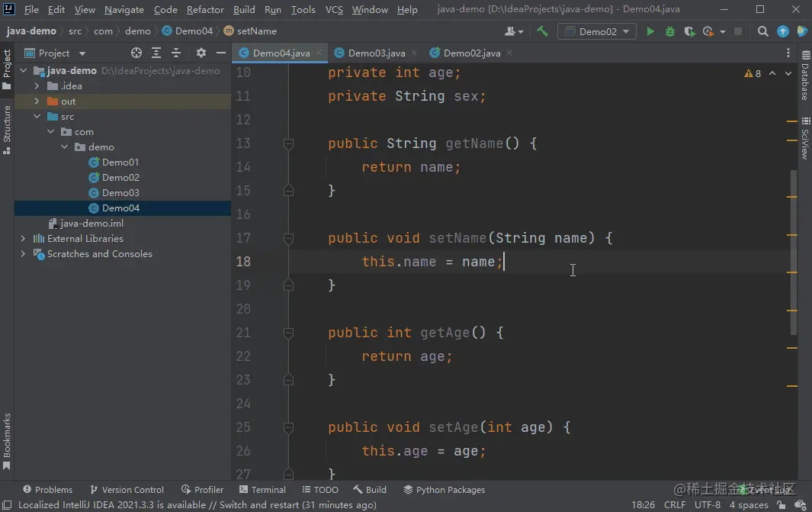
Task: Click the editor vertical scrollbar thumb
Action: point(794,252)
